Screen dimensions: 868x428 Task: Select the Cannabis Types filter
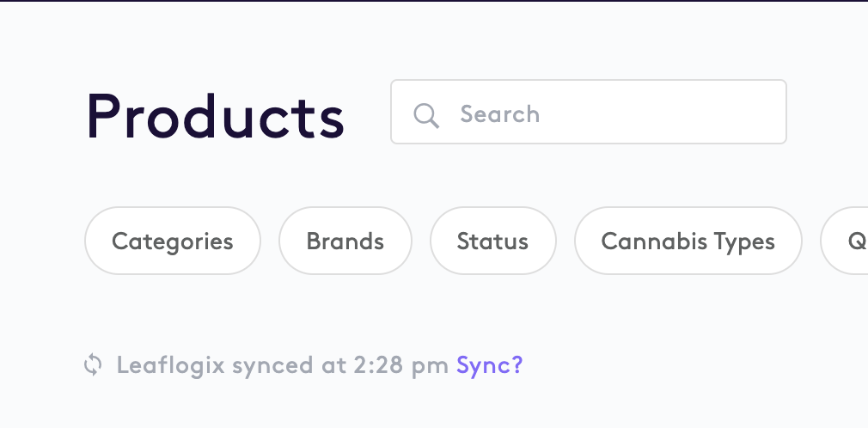point(688,241)
